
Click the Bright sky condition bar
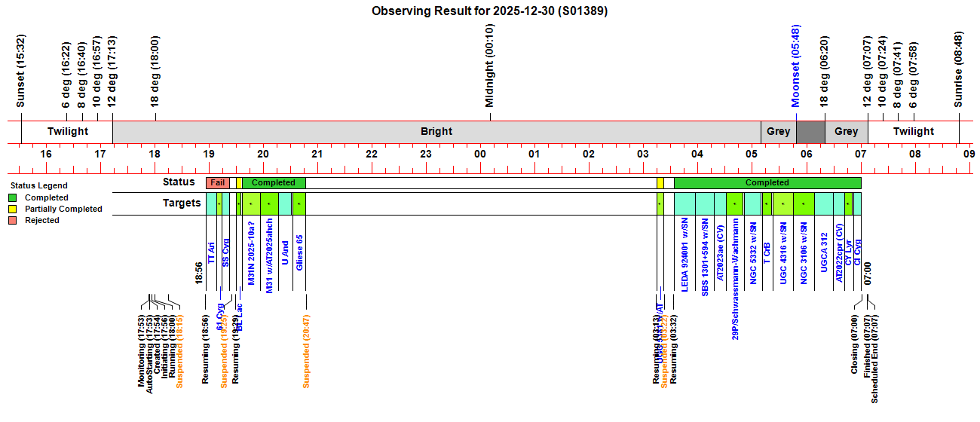point(436,131)
